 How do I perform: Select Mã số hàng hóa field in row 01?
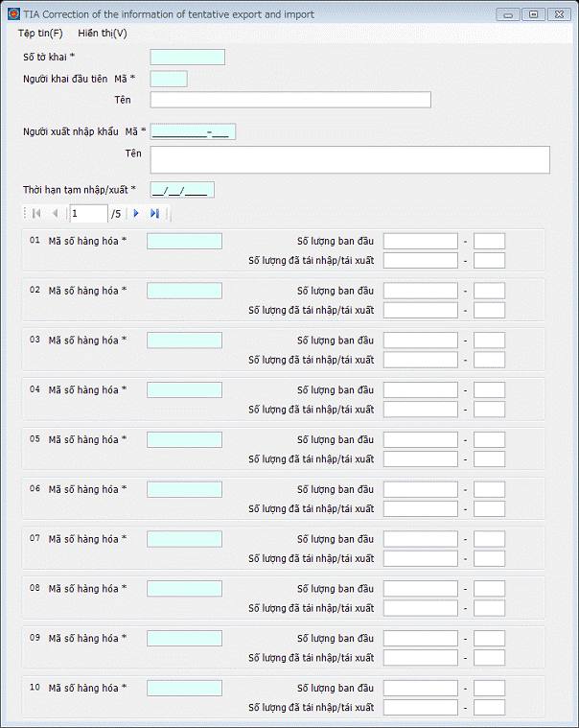[x=185, y=242]
